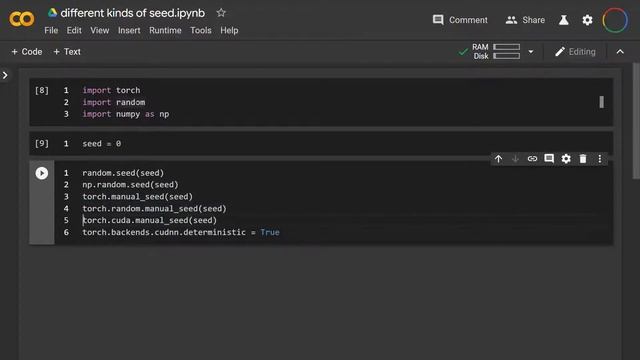The width and height of the screenshot is (640, 360).
Task: Open the Comment panel
Action: coord(460,20)
